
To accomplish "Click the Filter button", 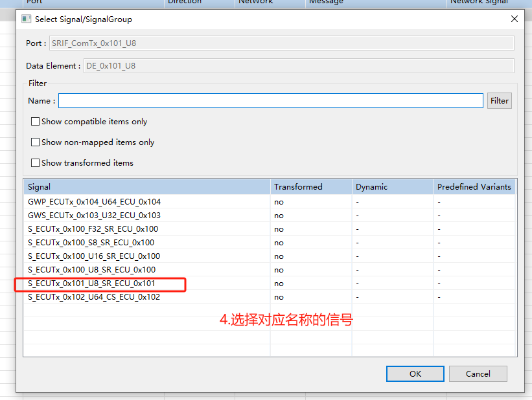I will pyautogui.click(x=499, y=101).
